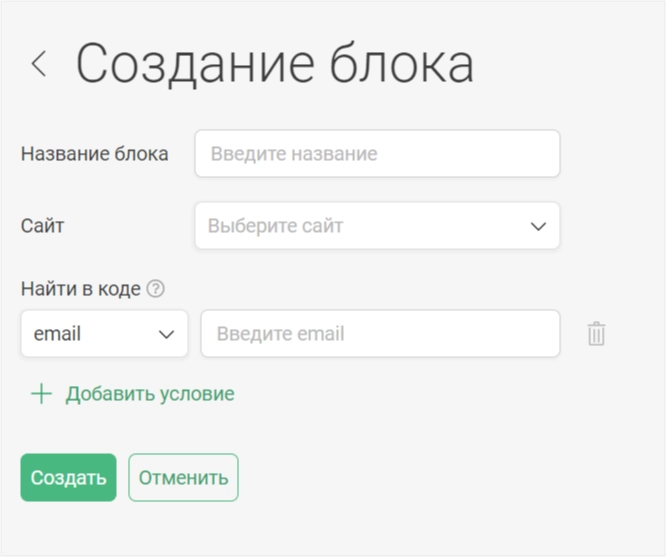Click the Название блока label

(x=95, y=154)
